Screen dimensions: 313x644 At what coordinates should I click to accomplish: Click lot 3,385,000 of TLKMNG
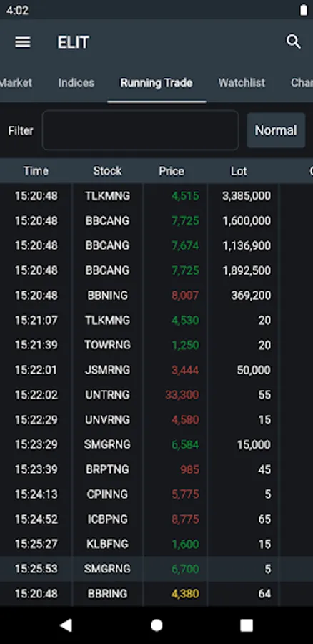246,196
